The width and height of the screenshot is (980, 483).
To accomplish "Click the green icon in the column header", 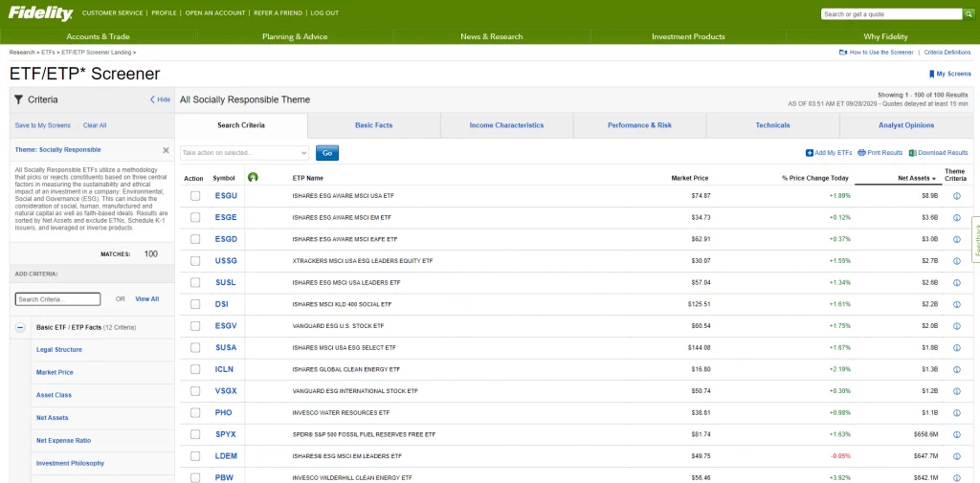I will [253, 177].
